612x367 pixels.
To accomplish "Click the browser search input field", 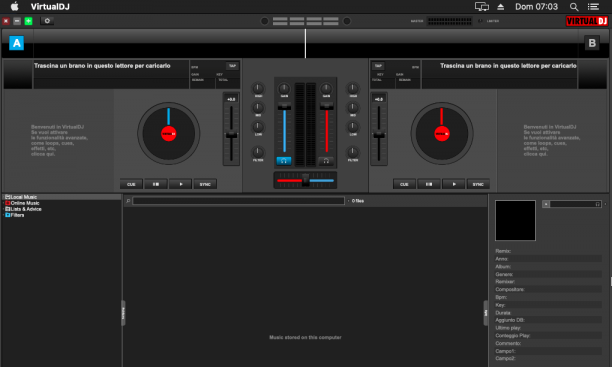I will (x=238, y=201).
